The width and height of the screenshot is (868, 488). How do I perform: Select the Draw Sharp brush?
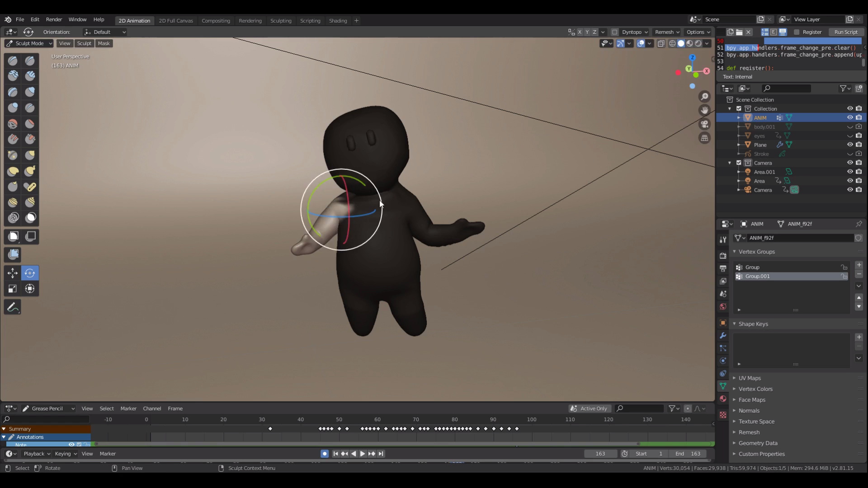point(30,61)
